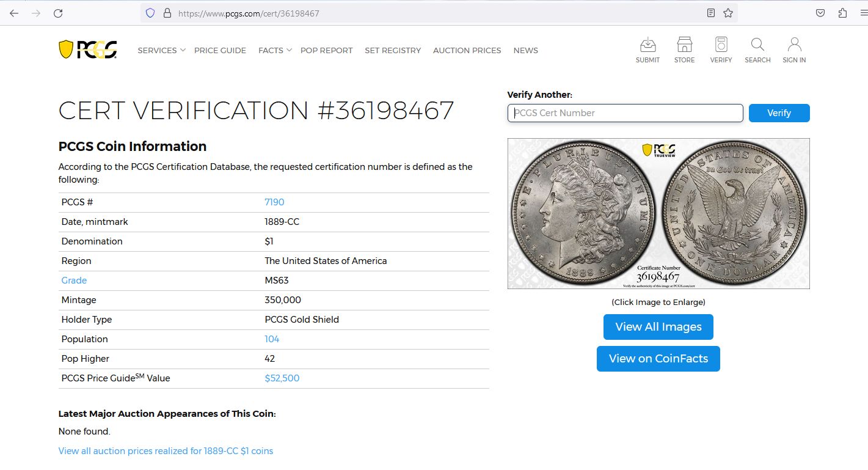Open the Pocket save icon
Screen dimensions: 868x470
821,13
